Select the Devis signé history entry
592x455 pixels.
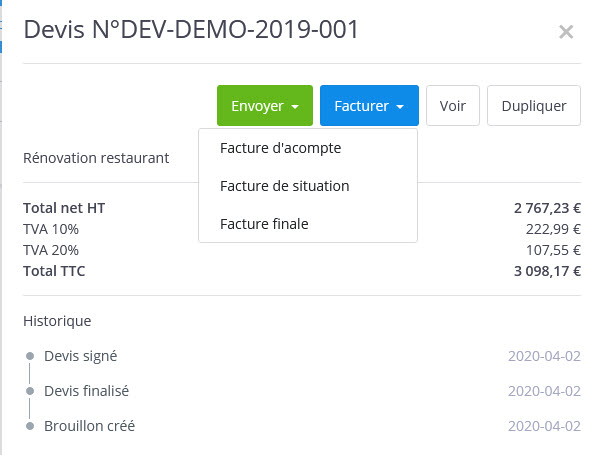80,356
